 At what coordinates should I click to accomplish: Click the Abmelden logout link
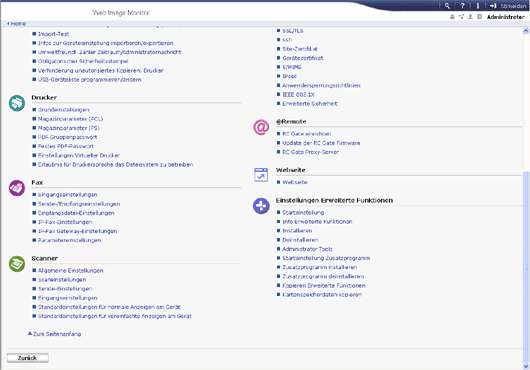[x=513, y=6]
